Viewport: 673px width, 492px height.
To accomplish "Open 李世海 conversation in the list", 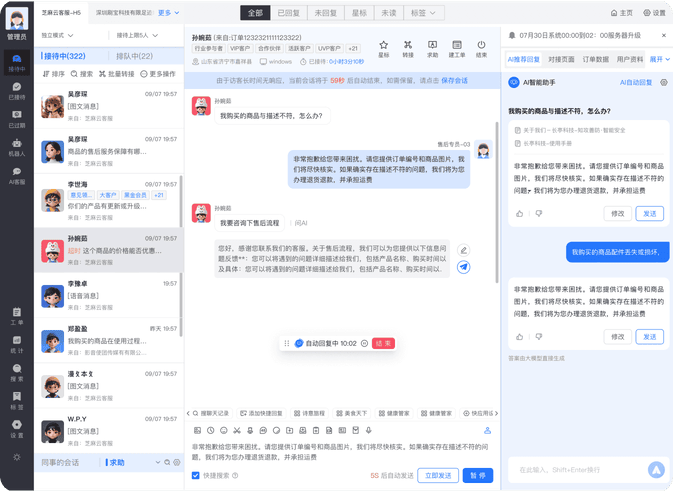I will 108,196.
